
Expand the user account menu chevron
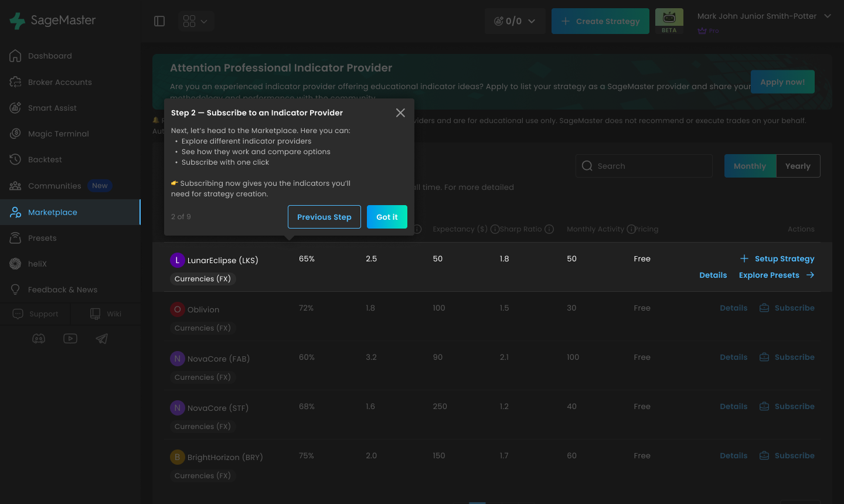coord(828,16)
